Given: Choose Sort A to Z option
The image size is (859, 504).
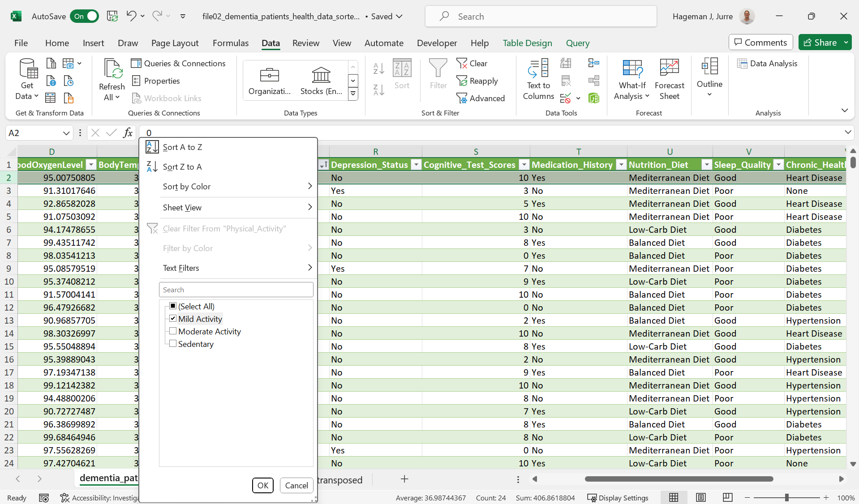Looking at the screenshot, I should pos(182,147).
